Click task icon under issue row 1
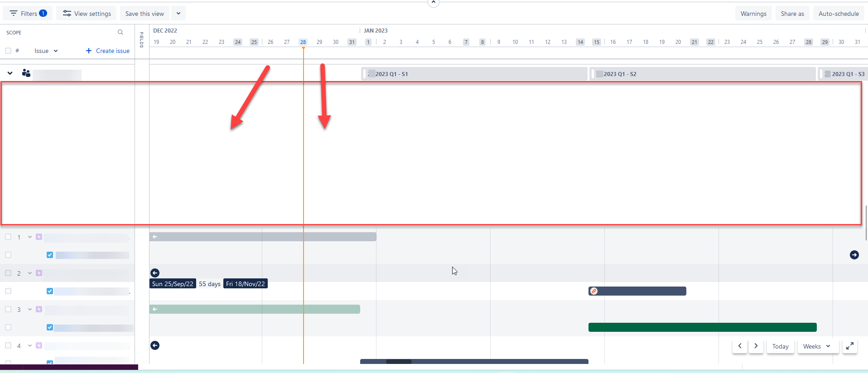 [x=50, y=255]
